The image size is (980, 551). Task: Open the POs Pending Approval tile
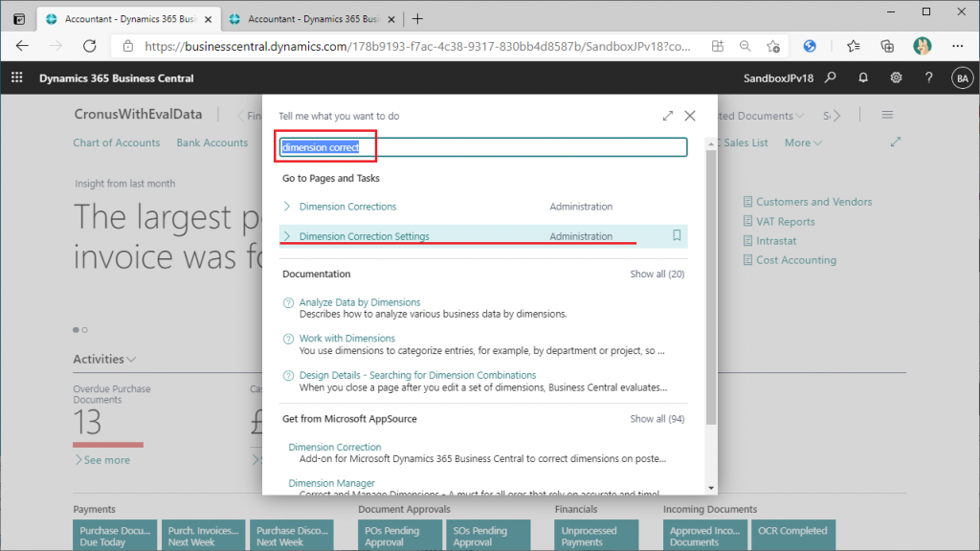[400, 536]
